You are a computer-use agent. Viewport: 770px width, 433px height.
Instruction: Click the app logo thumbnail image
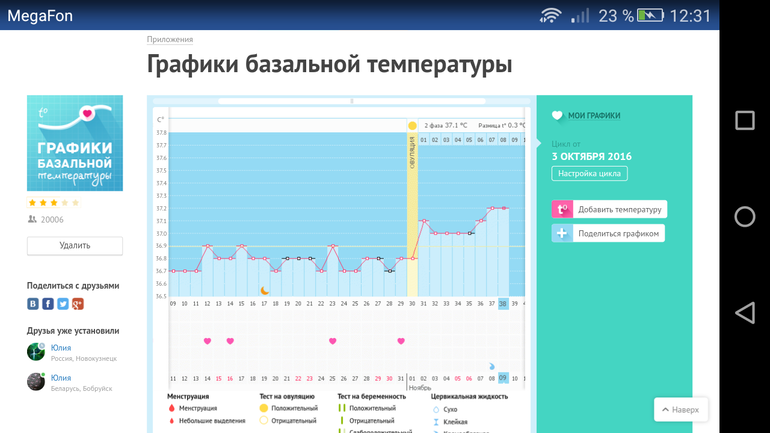(x=75, y=143)
